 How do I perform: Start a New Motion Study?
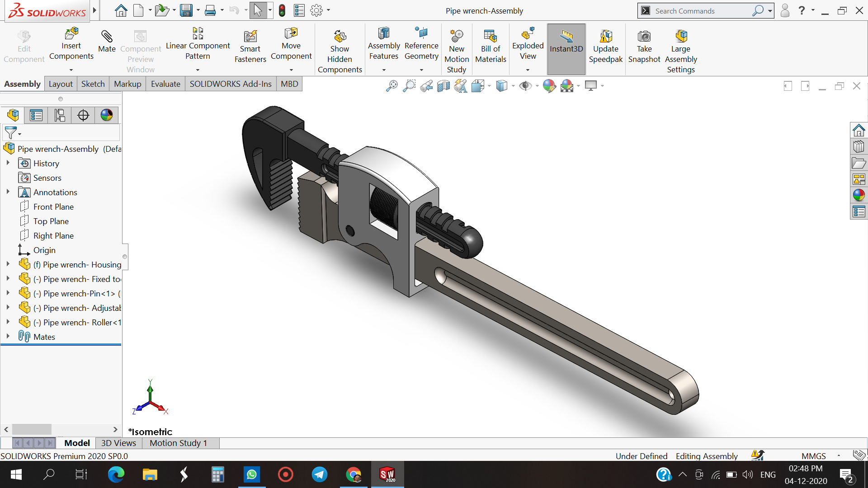tap(456, 51)
